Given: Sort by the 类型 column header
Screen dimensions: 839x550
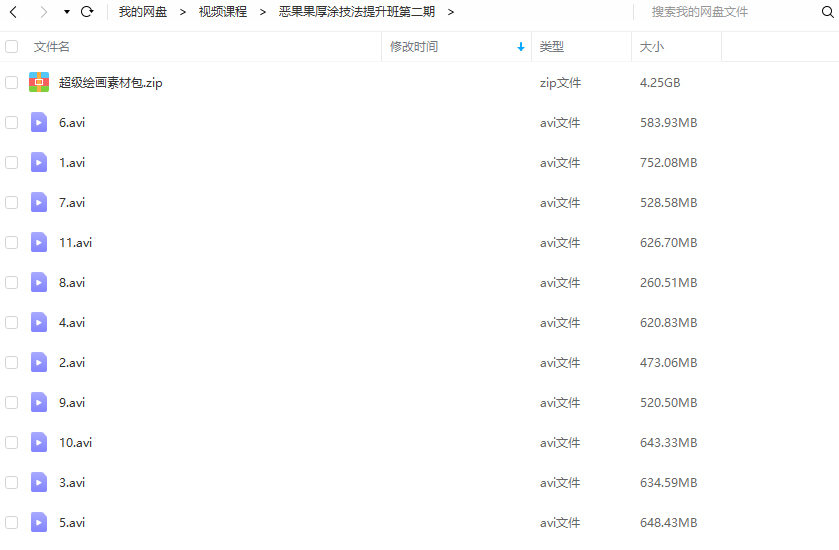Looking at the screenshot, I should (551, 47).
